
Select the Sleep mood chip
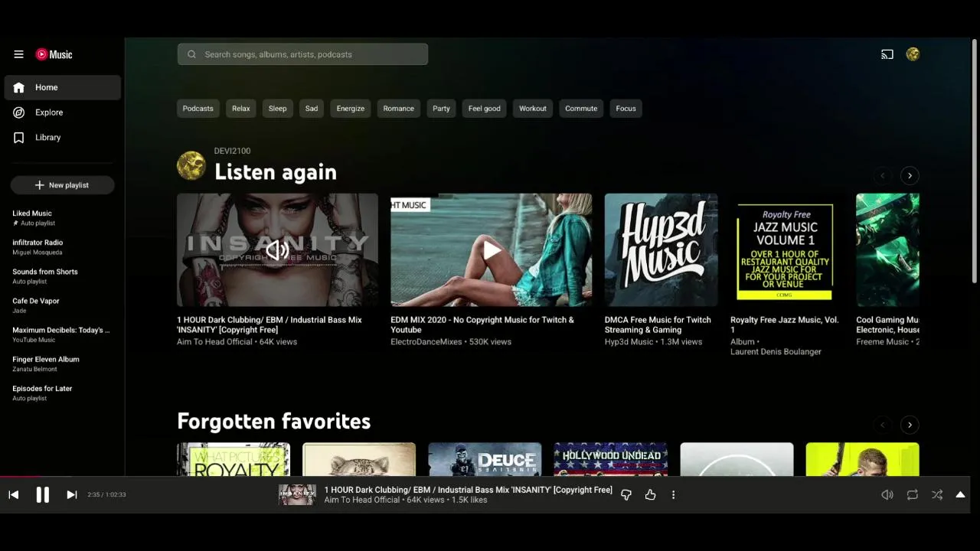277,109
